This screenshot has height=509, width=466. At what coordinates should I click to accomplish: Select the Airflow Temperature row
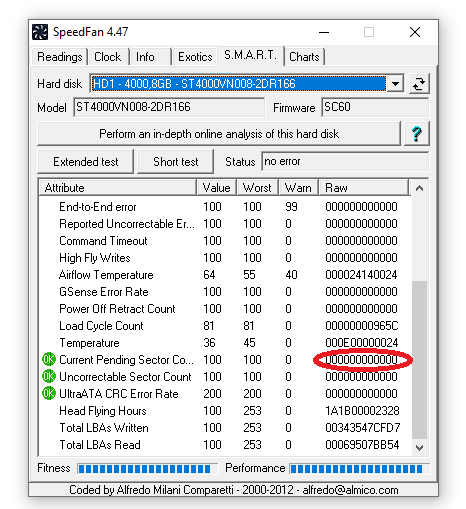225,275
